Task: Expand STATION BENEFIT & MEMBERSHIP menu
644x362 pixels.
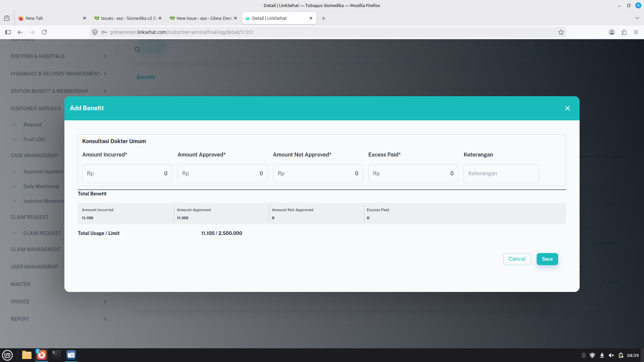Action: 58,91
